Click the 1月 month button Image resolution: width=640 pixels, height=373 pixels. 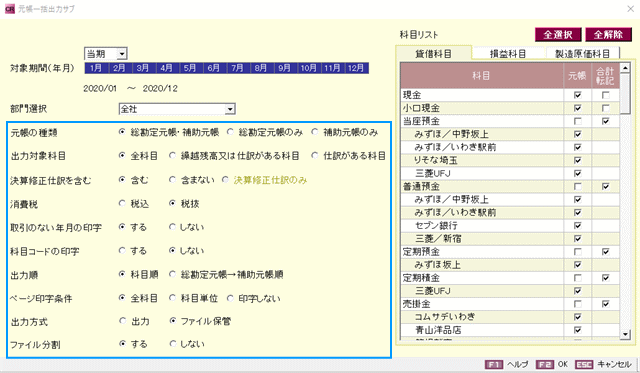coord(96,68)
